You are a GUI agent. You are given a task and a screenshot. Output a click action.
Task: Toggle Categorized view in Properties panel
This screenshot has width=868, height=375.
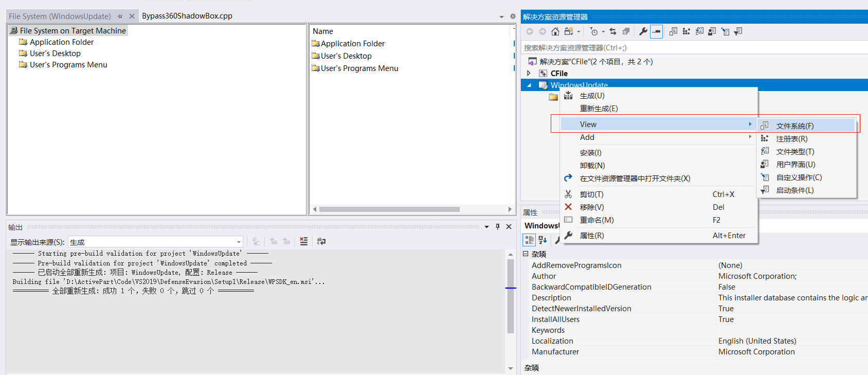(x=529, y=240)
